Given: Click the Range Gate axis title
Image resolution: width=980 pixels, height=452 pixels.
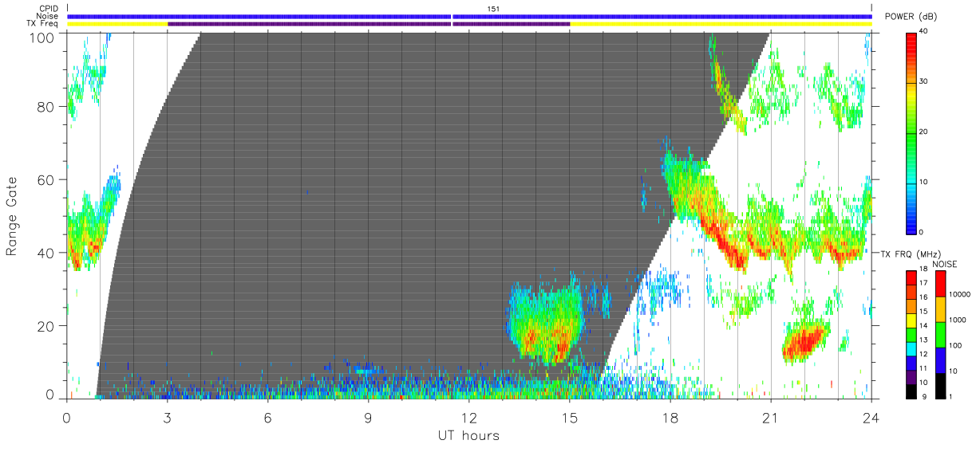Looking at the screenshot, I should pyautogui.click(x=12, y=215).
